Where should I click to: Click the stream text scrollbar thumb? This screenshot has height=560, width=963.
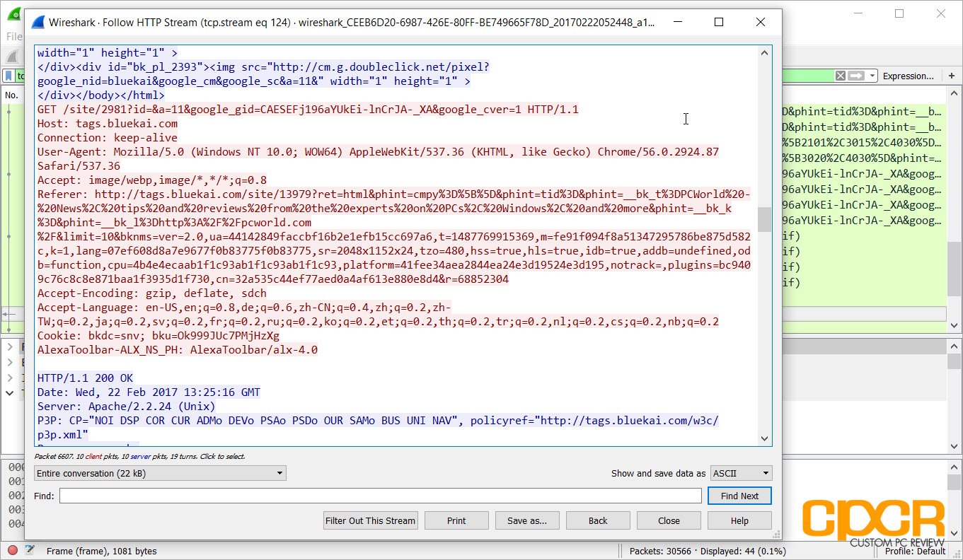764,219
